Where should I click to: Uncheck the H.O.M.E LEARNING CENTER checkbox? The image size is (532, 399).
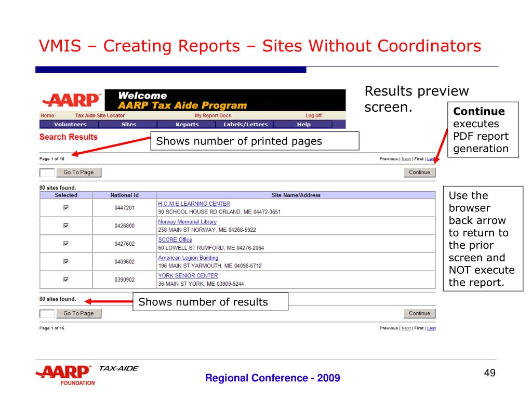point(66,208)
